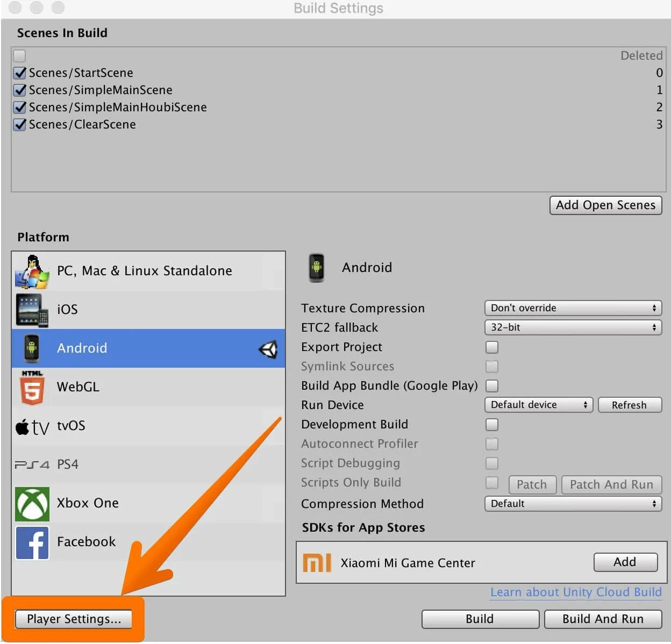The image size is (671, 644).
Task: Select the Scenes/SimpleMainScene entry text
Action: click(x=101, y=90)
